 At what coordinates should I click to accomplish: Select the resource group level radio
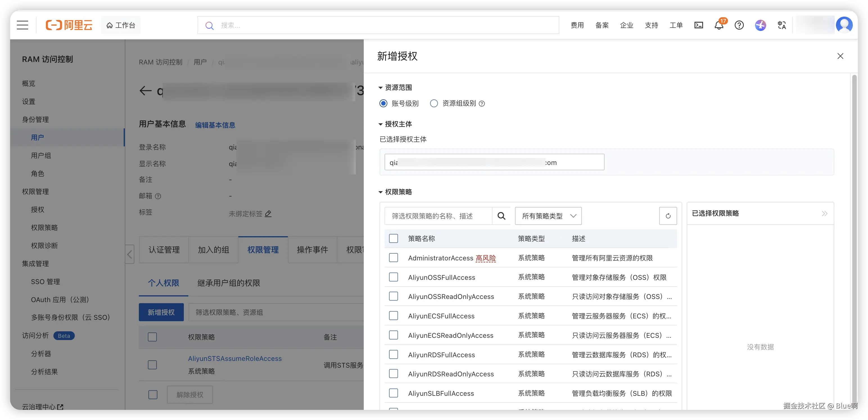coord(434,104)
